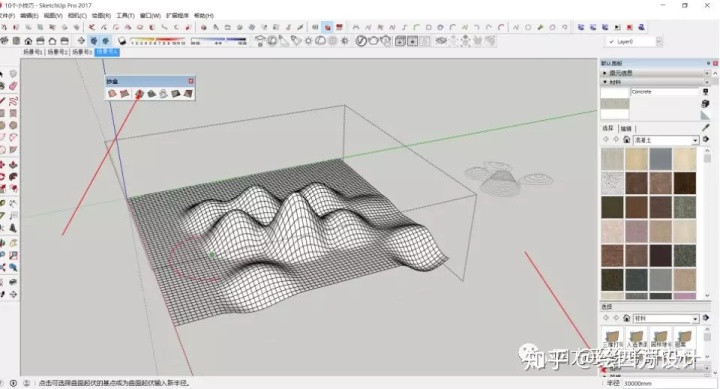
Task: Click Create Material icon beside Concrete
Action: [705, 104]
